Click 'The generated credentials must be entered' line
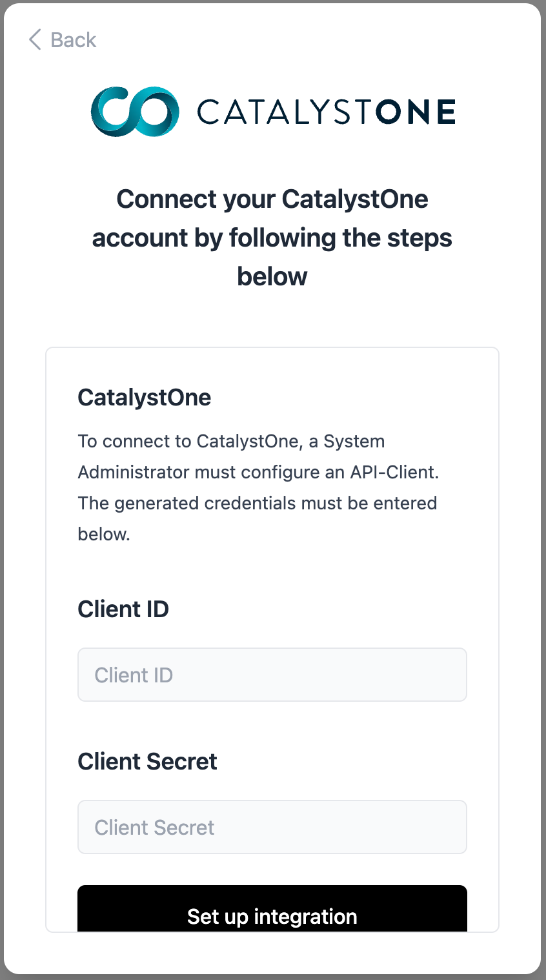The width and height of the screenshot is (546, 980). 257,504
